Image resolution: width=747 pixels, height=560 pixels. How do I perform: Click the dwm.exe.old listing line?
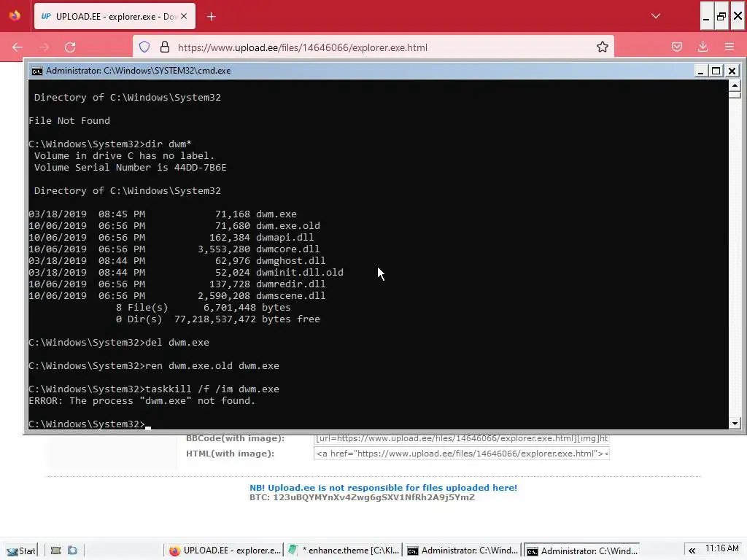(x=174, y=226)
